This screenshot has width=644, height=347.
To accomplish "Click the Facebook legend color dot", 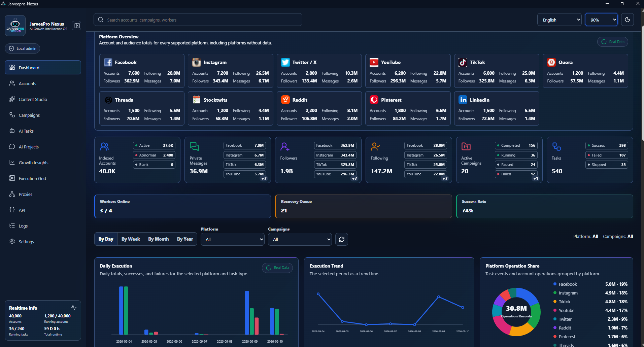I will [x=555, y=284].
